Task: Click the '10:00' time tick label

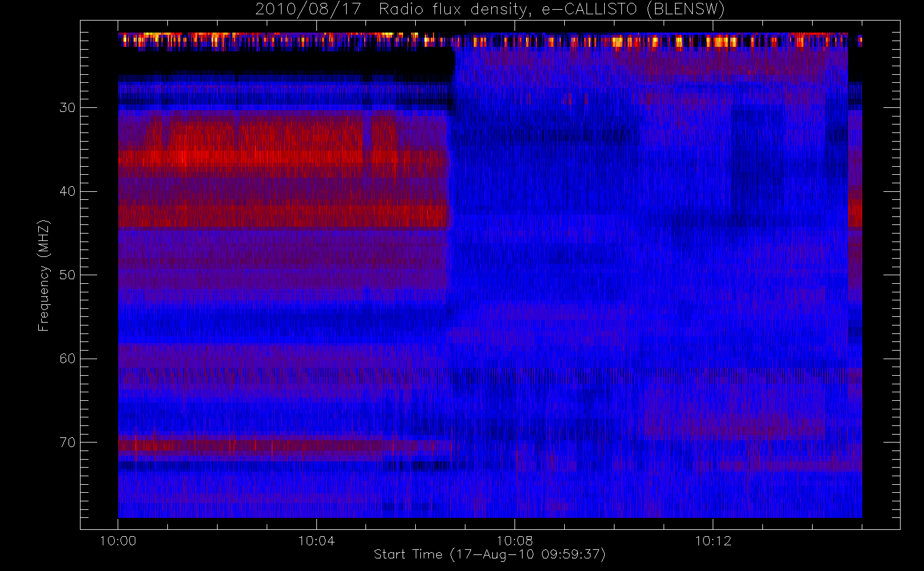Action: click(x=118, y=541)
